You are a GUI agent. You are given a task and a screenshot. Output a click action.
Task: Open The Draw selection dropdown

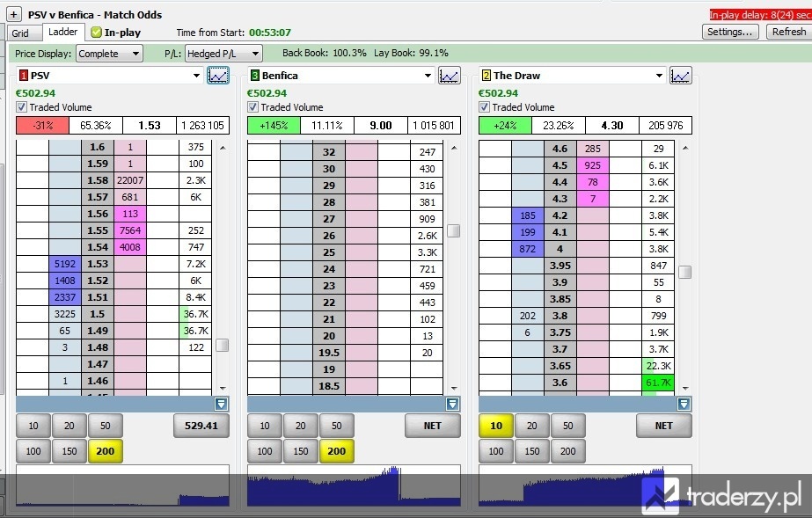659,76
